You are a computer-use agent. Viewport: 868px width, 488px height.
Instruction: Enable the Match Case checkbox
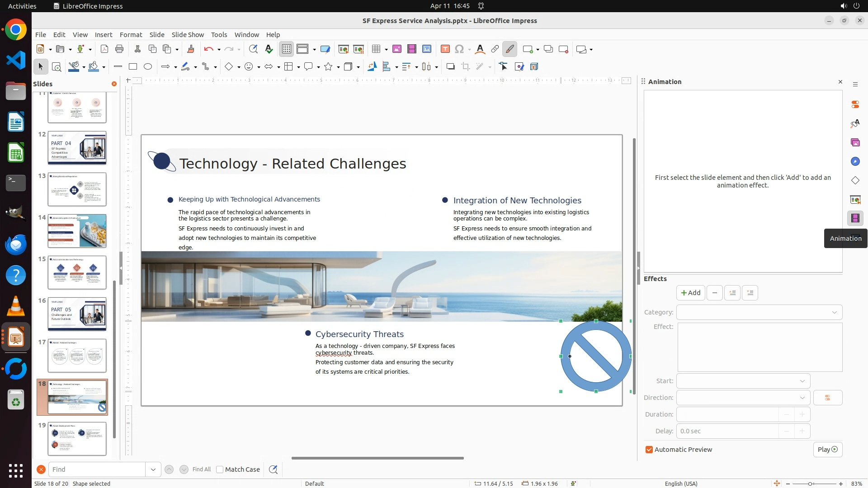(x=220, y=469)
